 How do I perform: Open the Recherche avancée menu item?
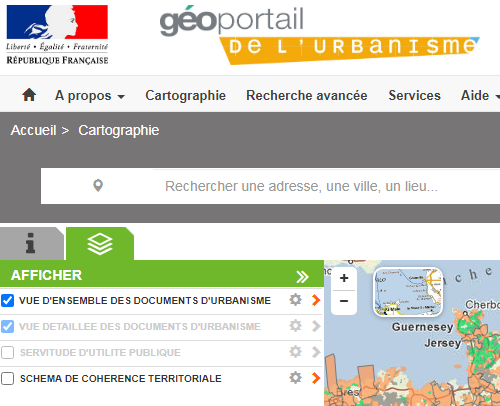click(307, 96)
